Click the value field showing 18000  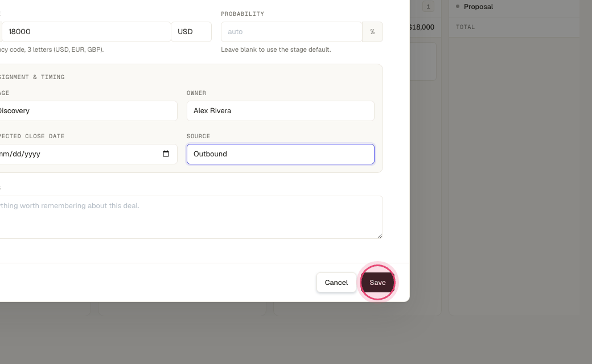[x=87, y=32]
